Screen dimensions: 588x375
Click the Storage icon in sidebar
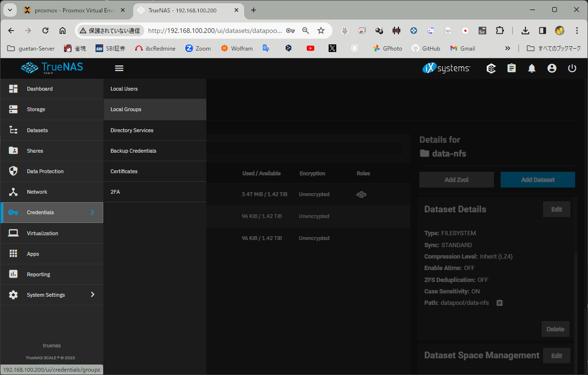pos(13,109)
